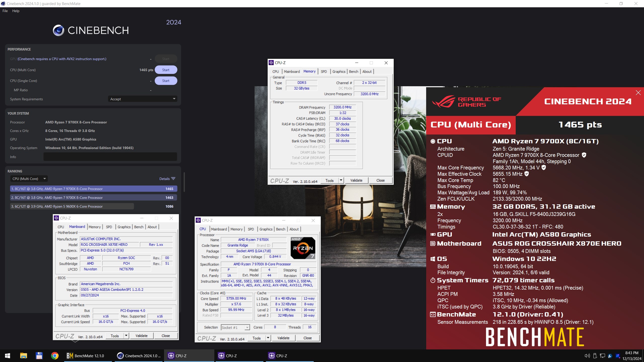Launch Google Chrome from the taskbar
644x362 pixels.
click(x=55, y=356)
